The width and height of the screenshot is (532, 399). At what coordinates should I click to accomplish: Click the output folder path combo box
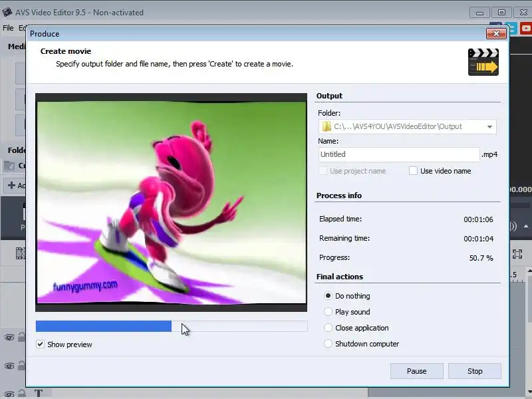pos(407,126)
